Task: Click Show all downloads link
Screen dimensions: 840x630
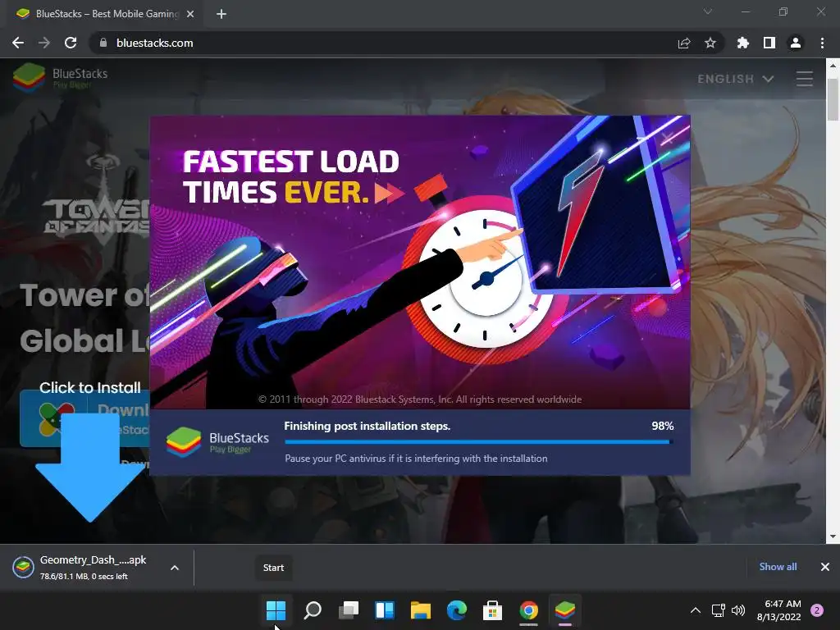Action: 778,567
